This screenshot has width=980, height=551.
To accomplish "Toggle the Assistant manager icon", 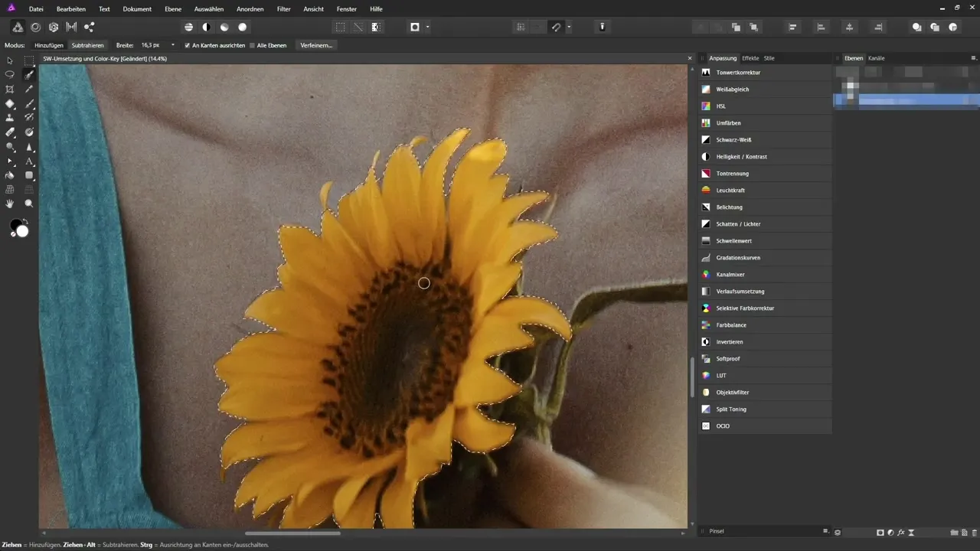I will click(603, 27).
